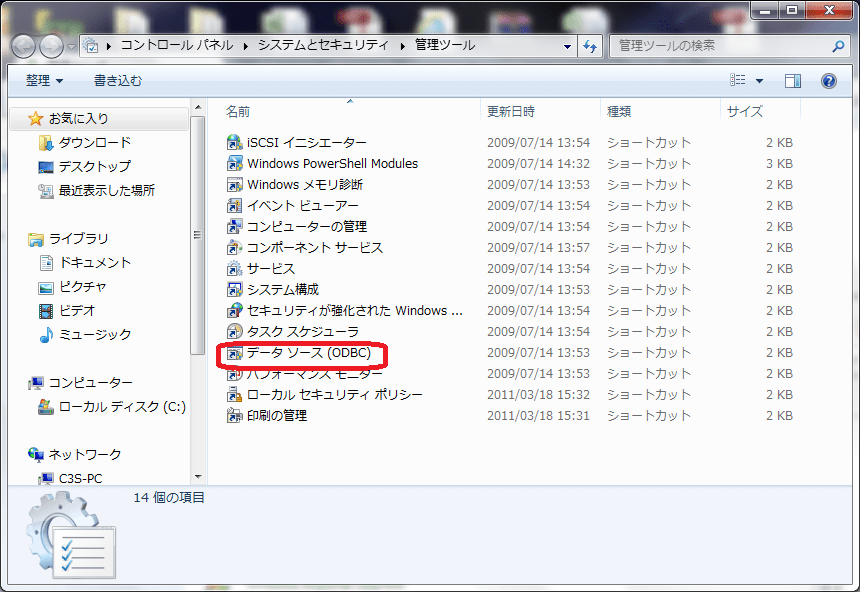The height and width of the screenshot is (592, 860).
Task: Click the システム構成 icon
Action: click(x=234, y=290)
